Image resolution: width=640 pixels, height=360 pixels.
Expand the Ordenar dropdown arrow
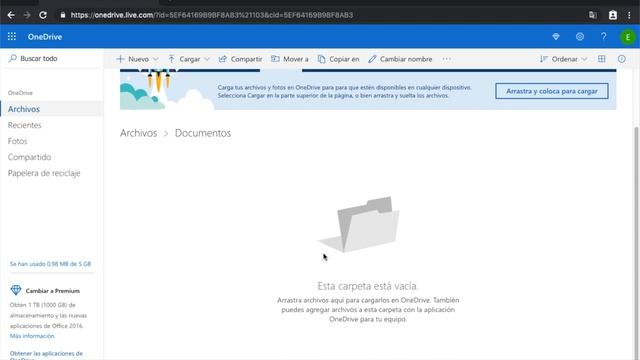coord(584,59)
